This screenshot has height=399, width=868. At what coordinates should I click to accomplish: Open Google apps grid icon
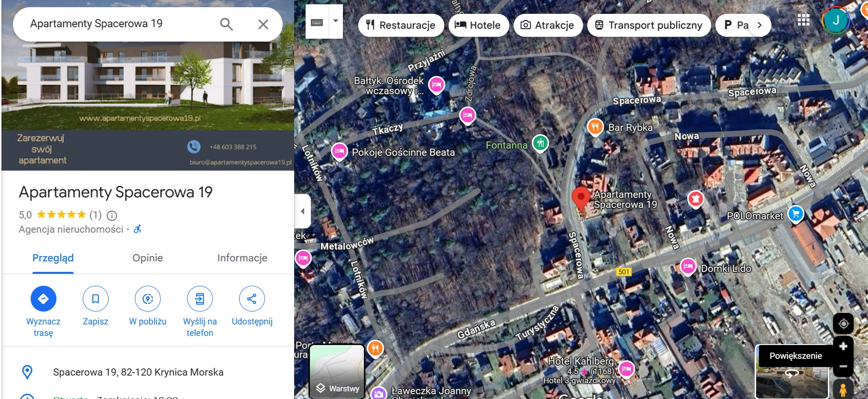pos(803,20)
